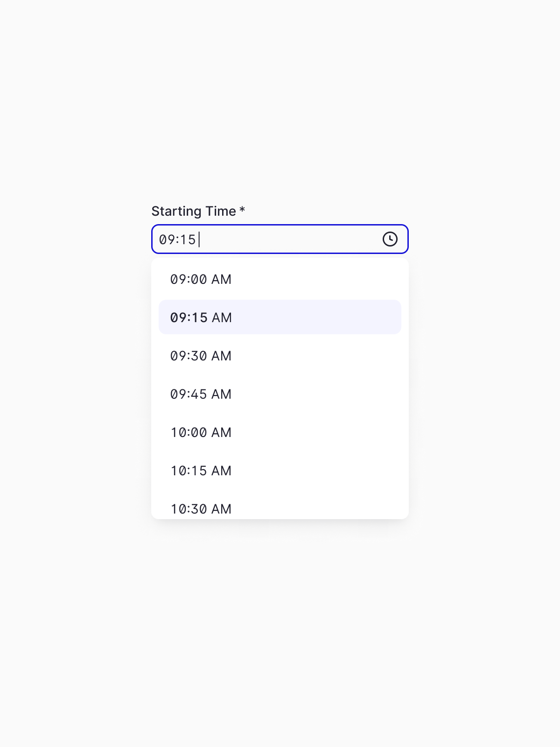Set starting time to 10:15 AM
Screen dimensions: 560x747
pos(201,471)
